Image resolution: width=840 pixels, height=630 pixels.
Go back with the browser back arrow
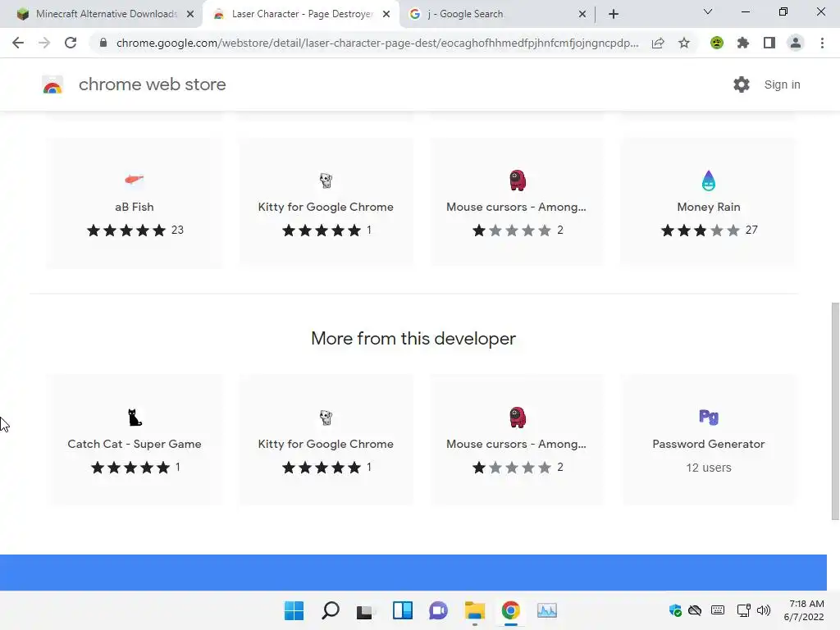[x=18, y=43]
